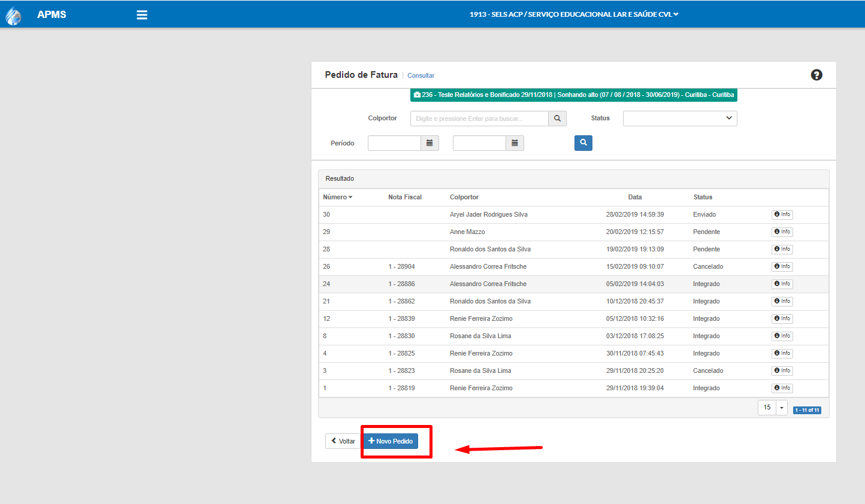Image resolution: width=865 pixels, height=504 pixels.
Task: Expand the Status dropdown
Action: (x=680, y=119)
